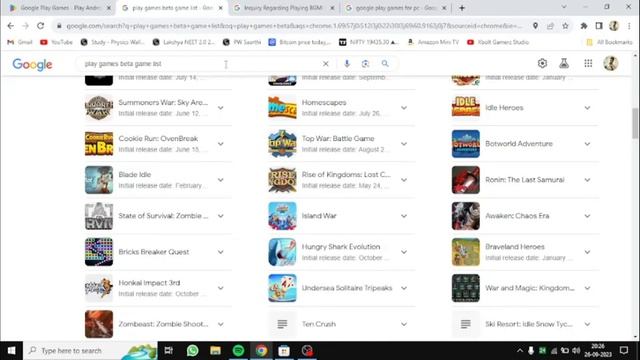The height and width of the screenshot is (360, 640).
Task: Open Task View on the taskbar
Action: 169,351
